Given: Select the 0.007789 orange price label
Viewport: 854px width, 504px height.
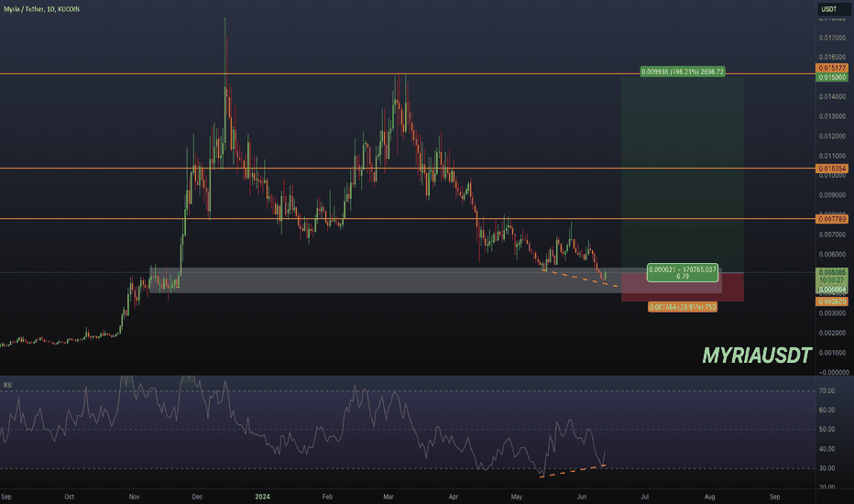Looking at the screenshot, I should click(832, 219).
